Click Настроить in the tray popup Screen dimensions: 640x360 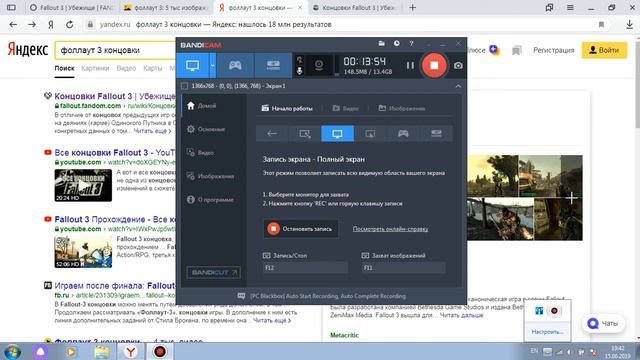[x=547, y=332]
